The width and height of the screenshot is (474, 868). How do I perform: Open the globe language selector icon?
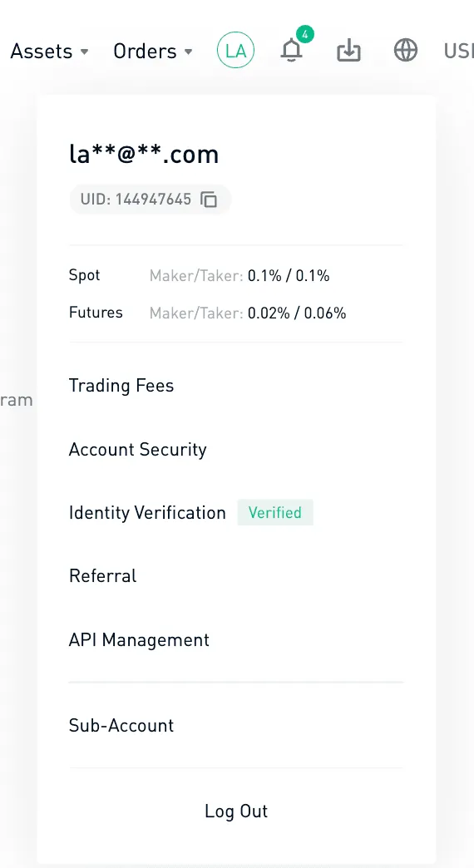(406, 51)
